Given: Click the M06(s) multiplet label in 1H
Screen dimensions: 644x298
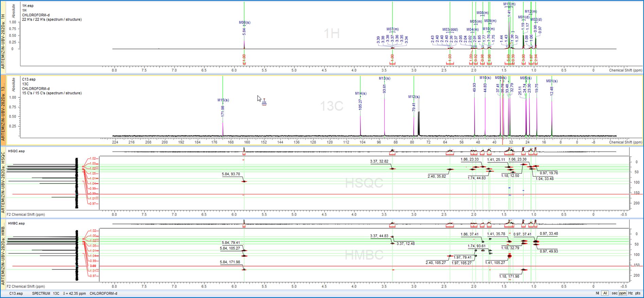Looking at the screenshot, I should (244, 22).
